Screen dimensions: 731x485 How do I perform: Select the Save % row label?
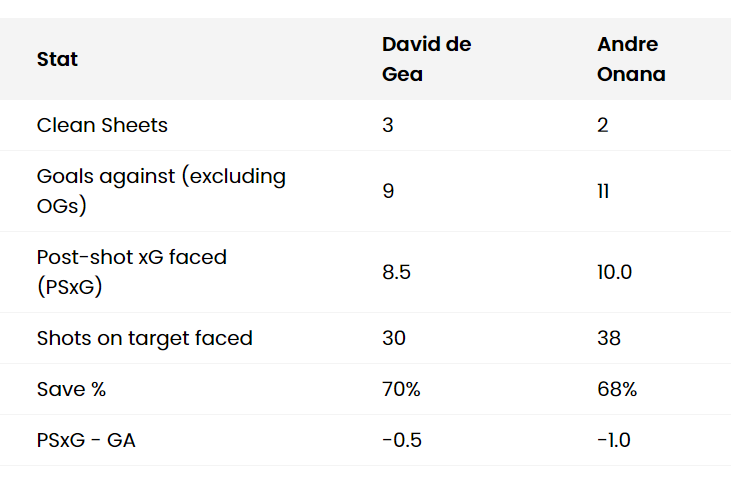click(x=71, y=389)
